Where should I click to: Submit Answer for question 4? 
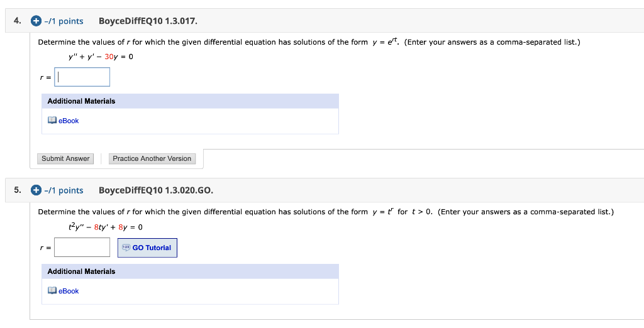click(x=65, y=158)
